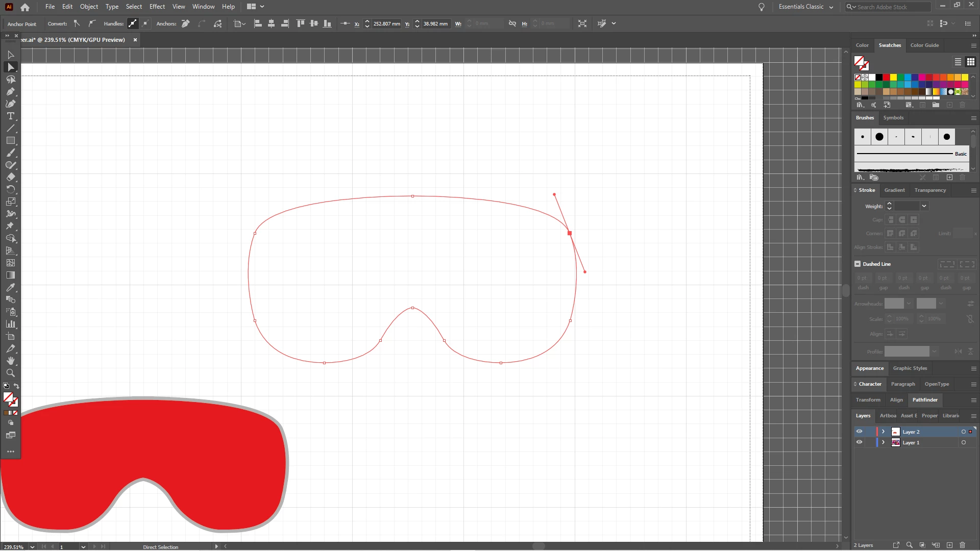Select the Rectangle tool
Viewport: 980px width, 551px height.
point(10,140)
